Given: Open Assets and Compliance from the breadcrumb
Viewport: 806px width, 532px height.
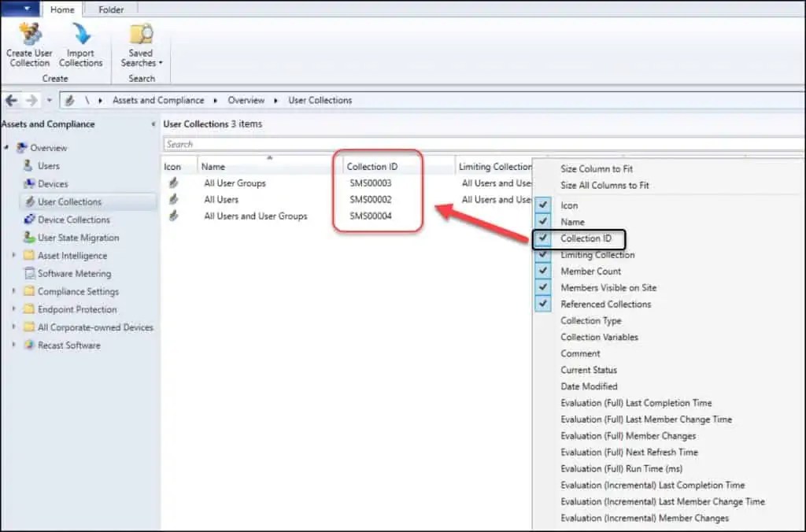Looking at the screenshot, I should coord(157,100).
